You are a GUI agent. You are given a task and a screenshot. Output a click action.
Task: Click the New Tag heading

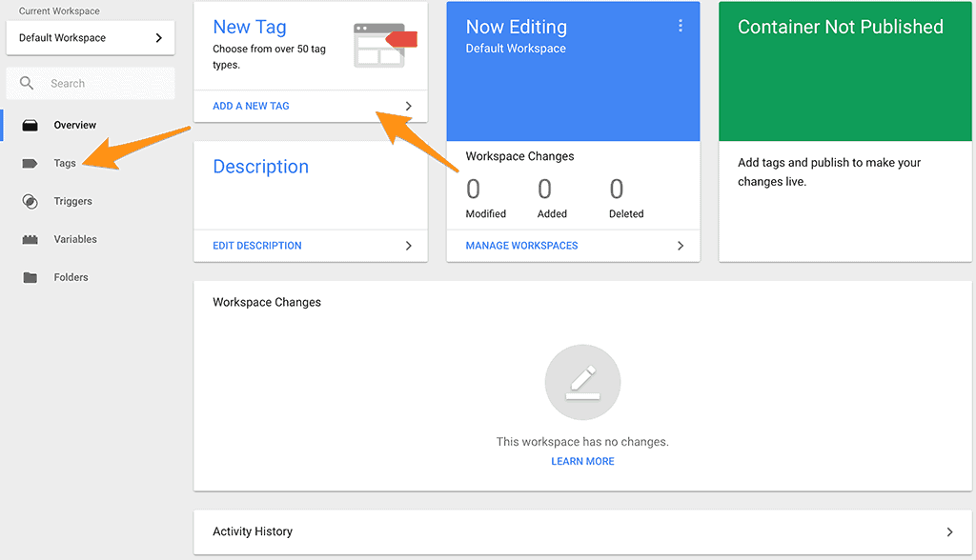point(250,27)
